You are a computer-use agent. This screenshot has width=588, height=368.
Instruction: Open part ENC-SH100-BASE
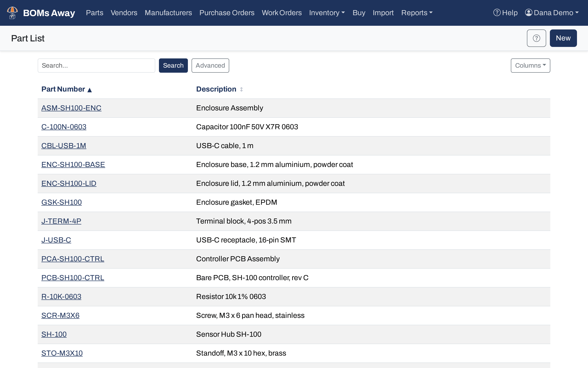click(73, 164)
